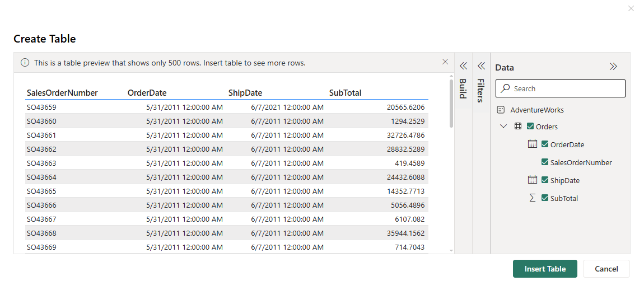This screenshot has width=644, height=290.
Task: Open the Build vertical tab
Action: (463, 88)
